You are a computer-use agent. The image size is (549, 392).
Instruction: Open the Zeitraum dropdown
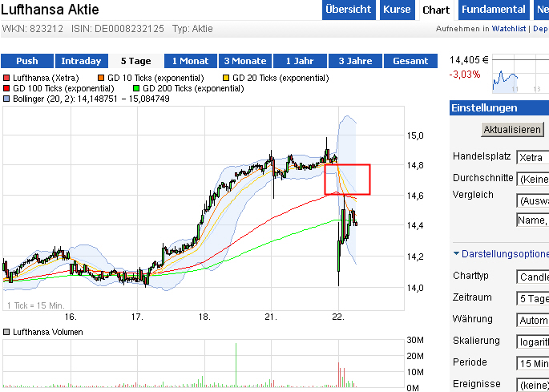[532, 298]
